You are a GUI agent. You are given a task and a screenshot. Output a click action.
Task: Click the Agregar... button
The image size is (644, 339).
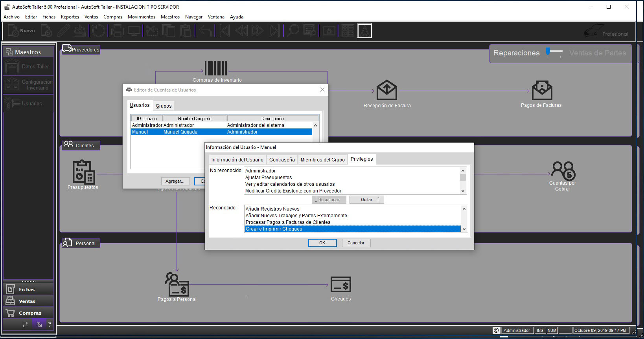point(175,181)
